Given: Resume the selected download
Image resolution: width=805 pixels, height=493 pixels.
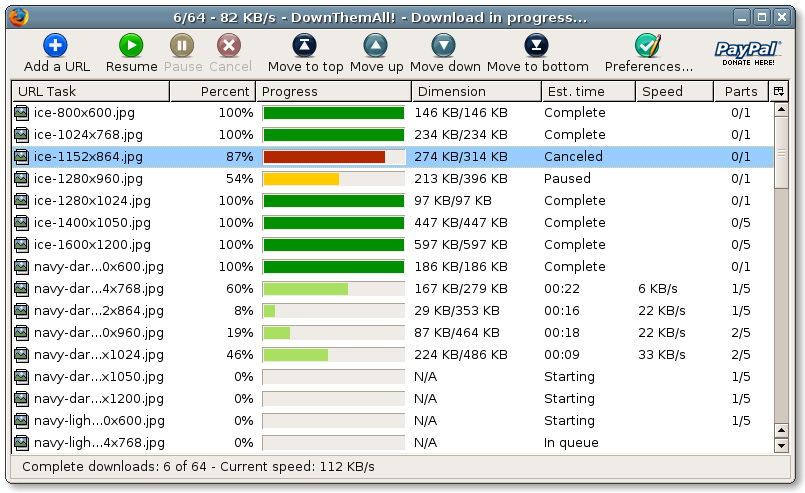Looking at the screenshot, I should [x=131, y=45].
